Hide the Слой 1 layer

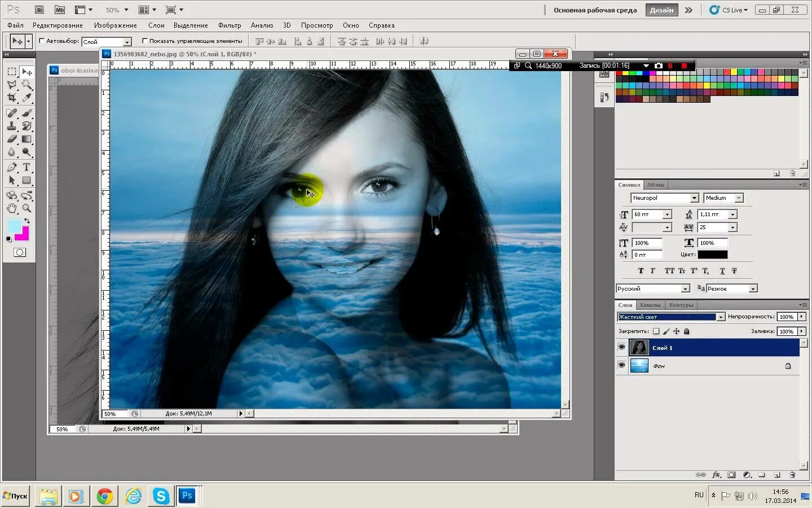point(621,347)
